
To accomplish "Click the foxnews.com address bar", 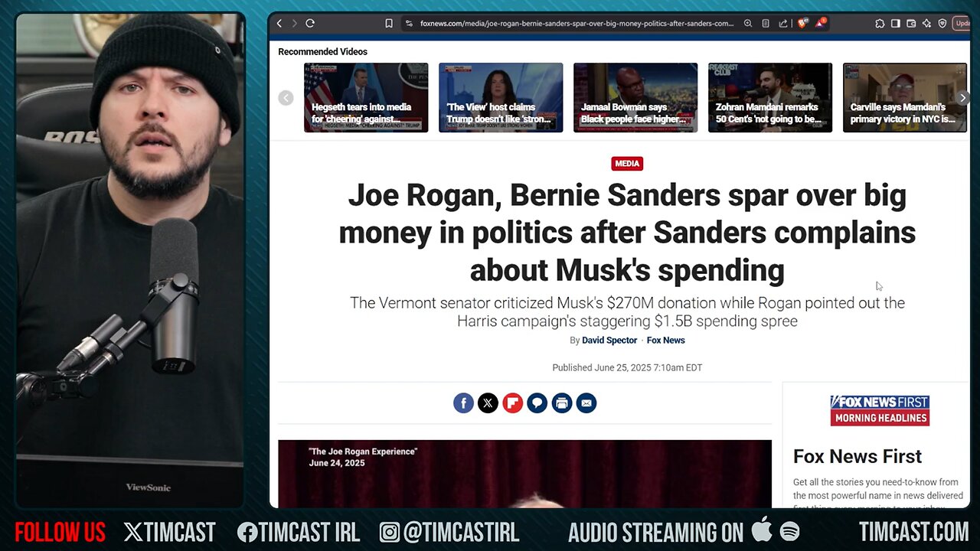I will pyautogui.click(x=577, y=24).
